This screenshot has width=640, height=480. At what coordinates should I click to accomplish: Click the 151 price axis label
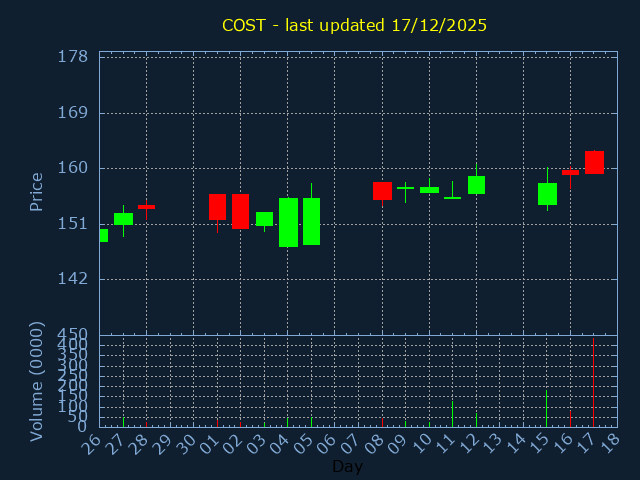tap(73, 224)
